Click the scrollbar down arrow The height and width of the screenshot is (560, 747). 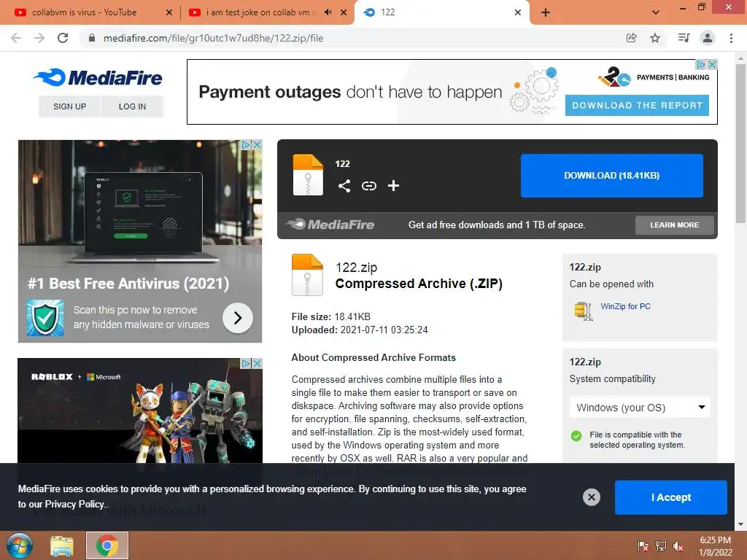pos(740,525)
